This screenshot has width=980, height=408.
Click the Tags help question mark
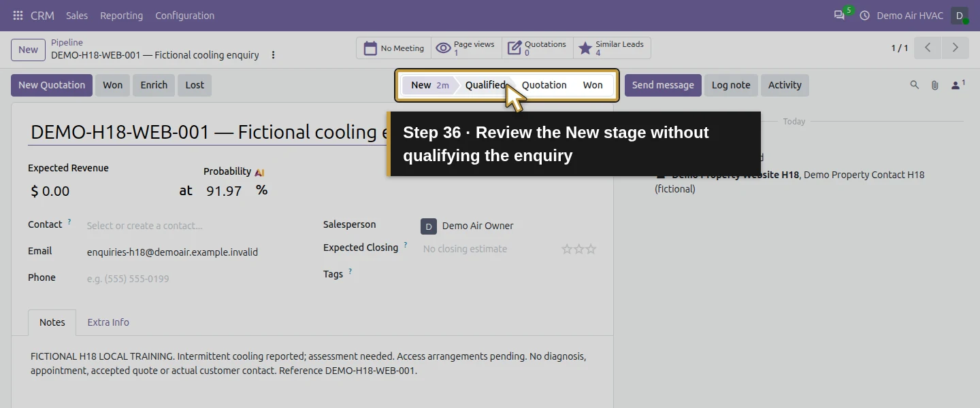pos(350,271)
